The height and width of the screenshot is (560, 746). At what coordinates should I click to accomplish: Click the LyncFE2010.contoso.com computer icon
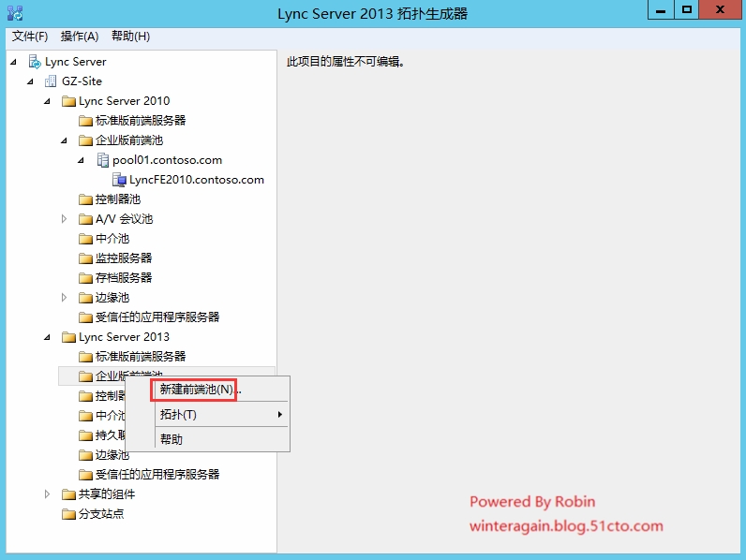pos(119,180)
